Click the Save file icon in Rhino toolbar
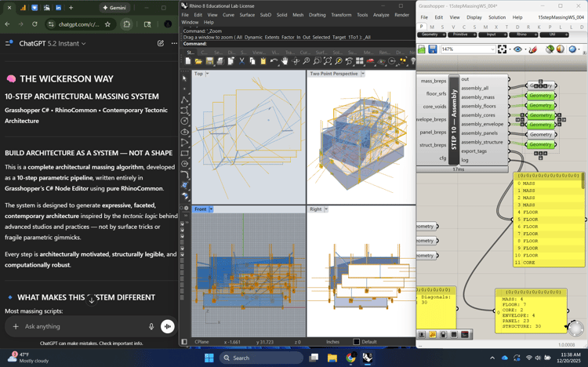Image resolution: width=588 pixels, height=367 pixels. 209,61
